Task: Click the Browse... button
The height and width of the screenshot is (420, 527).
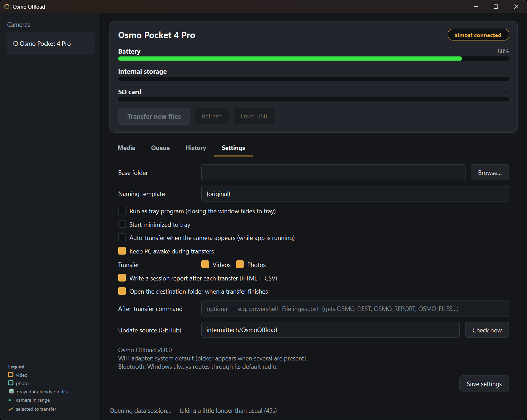Action: (490, 172)
